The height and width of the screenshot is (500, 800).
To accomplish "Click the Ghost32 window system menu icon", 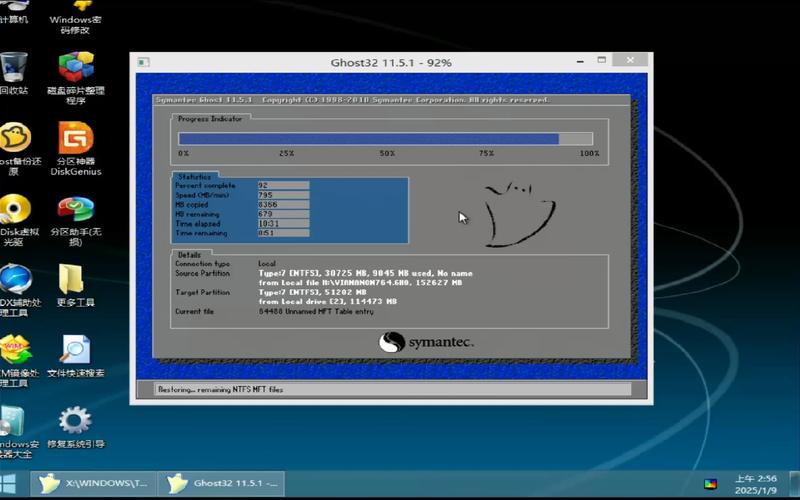I will [143, 62].
